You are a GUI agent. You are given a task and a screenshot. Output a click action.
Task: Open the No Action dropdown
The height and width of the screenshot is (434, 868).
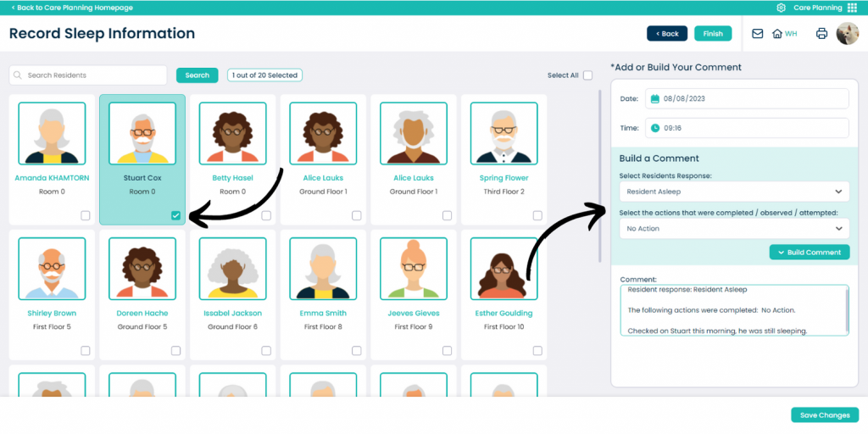[734, 228]
